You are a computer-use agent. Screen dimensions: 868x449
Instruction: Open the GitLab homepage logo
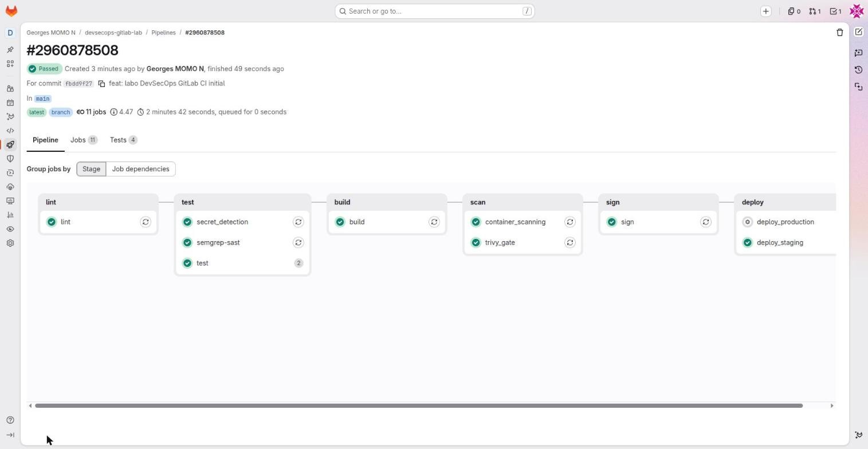(x=11, y=11)
